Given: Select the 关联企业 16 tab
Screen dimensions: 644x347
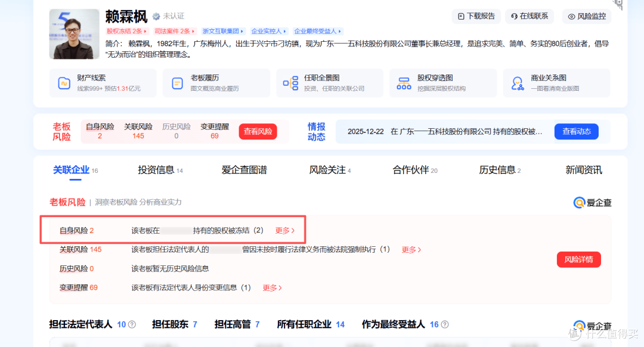Looking at the screenshot, I should tap(76, 170).
